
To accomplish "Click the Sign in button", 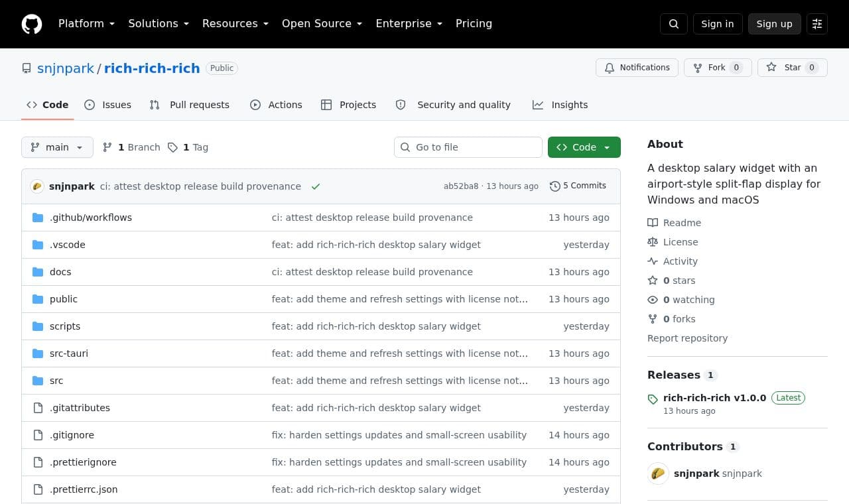I will click(x=718, y=24).
